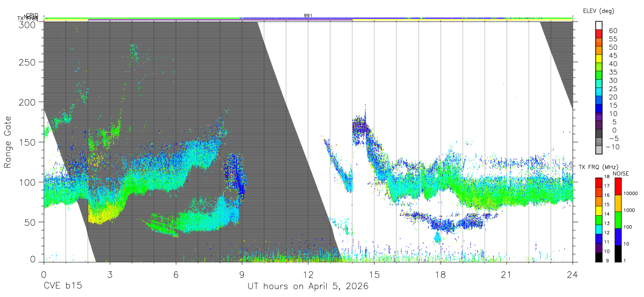Screen dimensions: 644x297
Task: Click the red top NOISE legend swatch
Action: (x=617, y=186)
